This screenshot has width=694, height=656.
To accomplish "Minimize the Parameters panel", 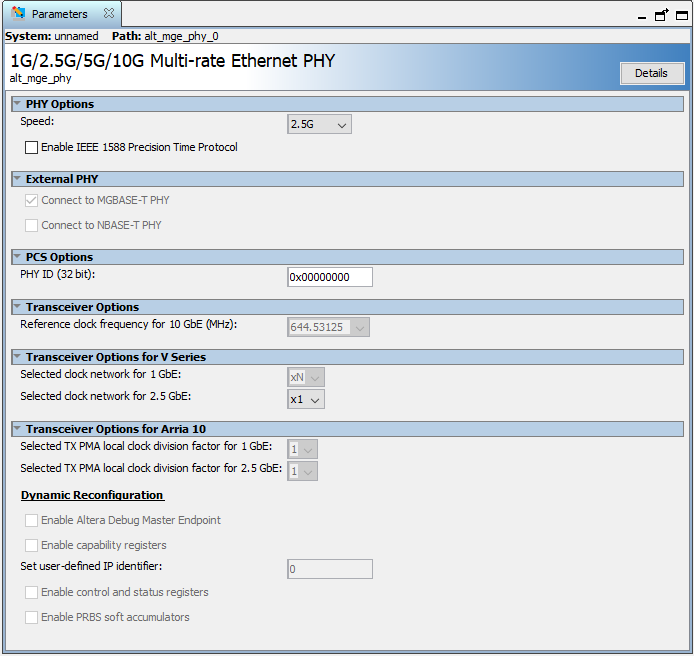I will (642, 17).
